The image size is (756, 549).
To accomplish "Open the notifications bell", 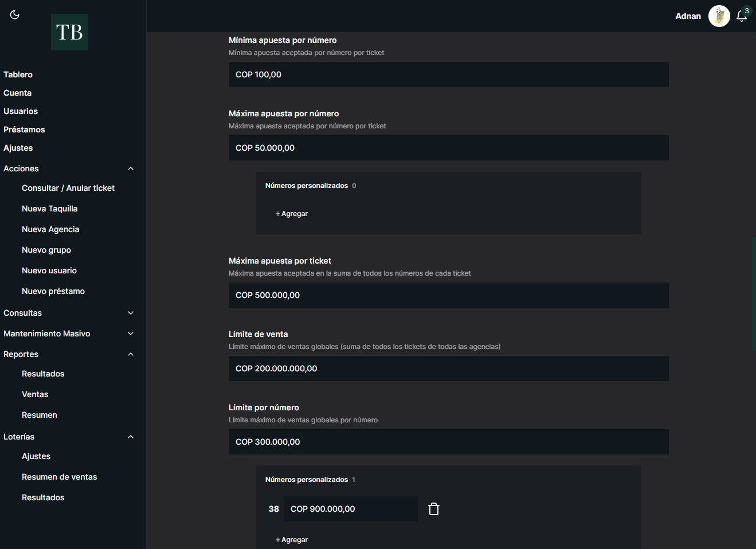I will click(x=742, y=16).
